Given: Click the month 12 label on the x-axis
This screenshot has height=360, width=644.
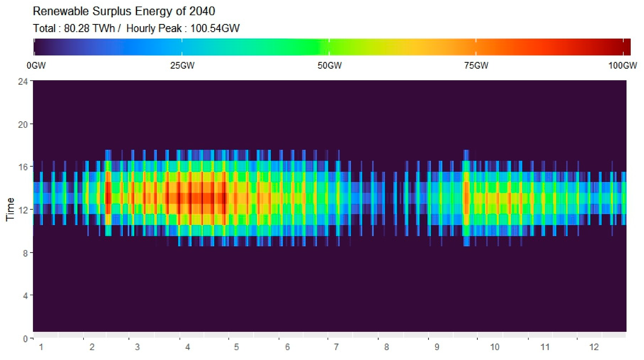Looking at the screenshot, I should tap(594, 347).
